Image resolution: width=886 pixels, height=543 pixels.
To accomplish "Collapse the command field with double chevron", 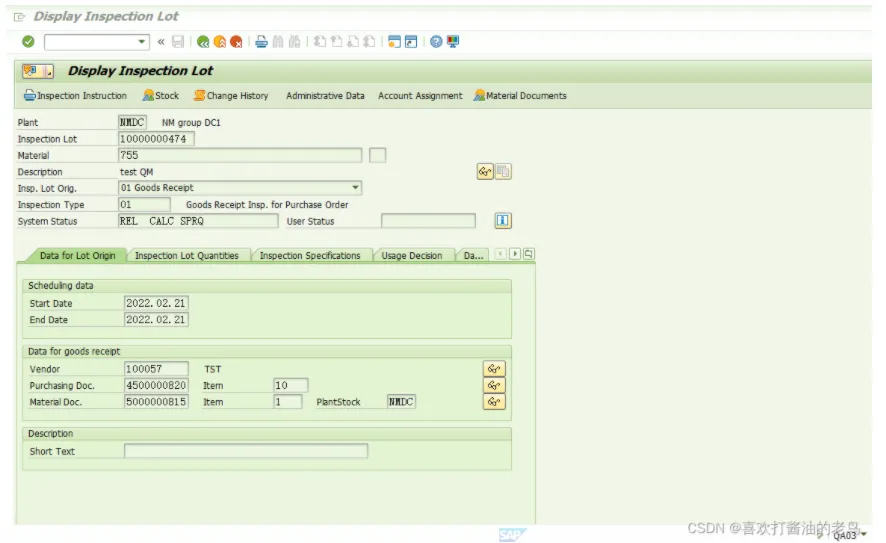I will (x=161, y=41).
